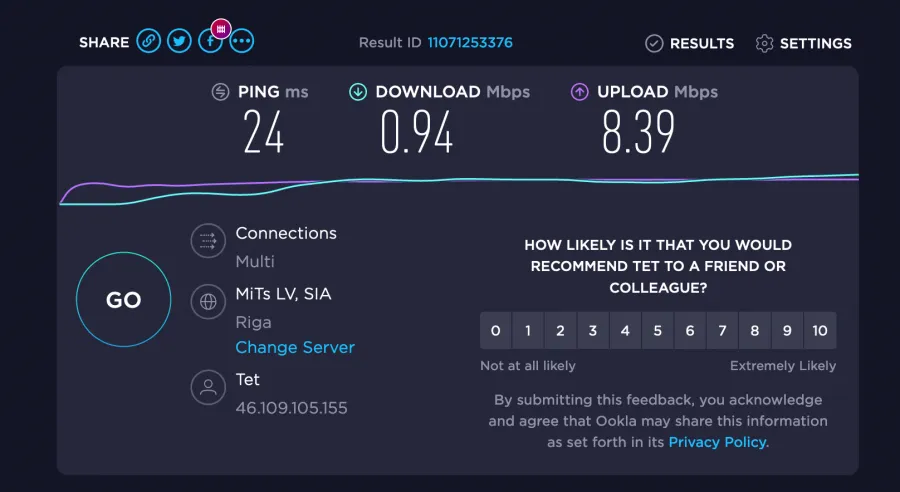Choose rating 10 Extremely Likely
Image resolution: width=900 pixels, height=492 pixels.
coord(820,331)
